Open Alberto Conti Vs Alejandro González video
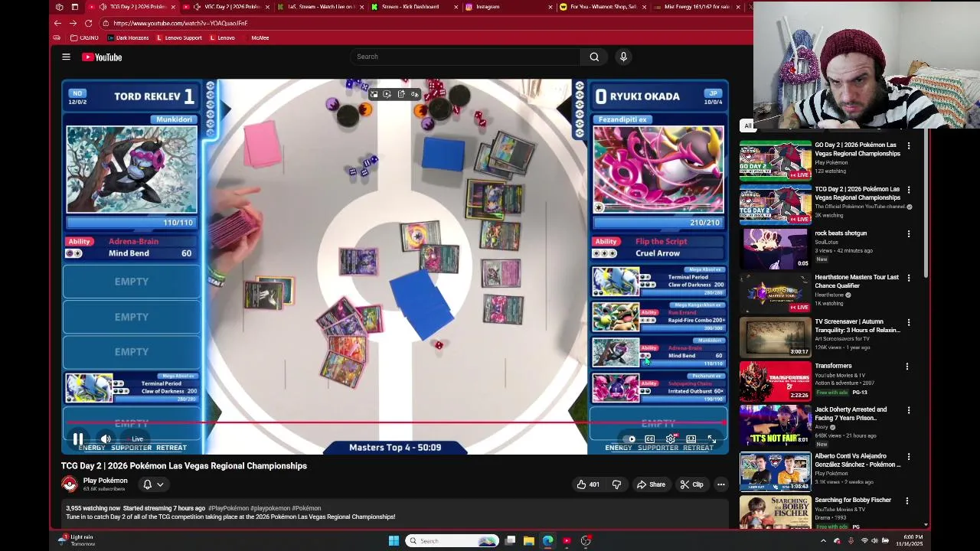Image resolution: width=980 pixels, height=551 pixels. point(776,471)
